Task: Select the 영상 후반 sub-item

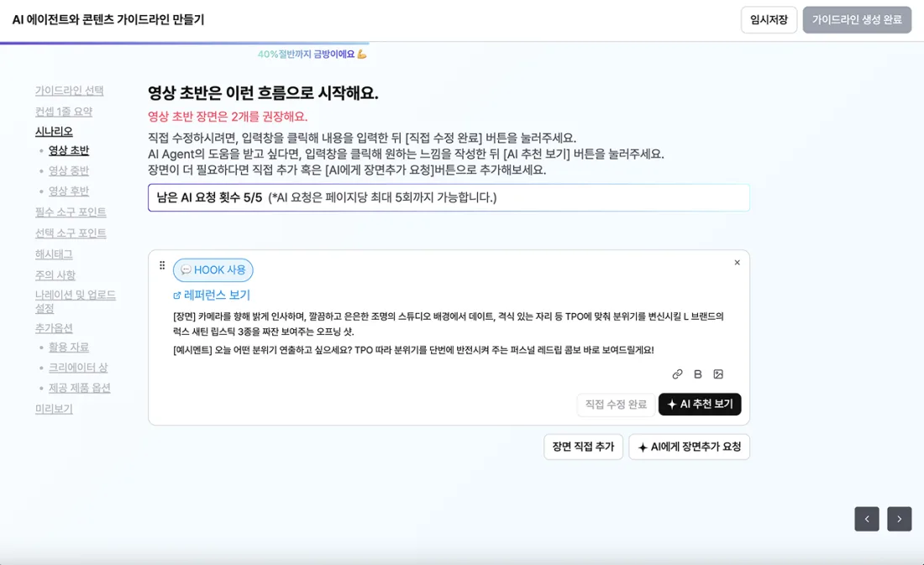Action: click(68, 191)
